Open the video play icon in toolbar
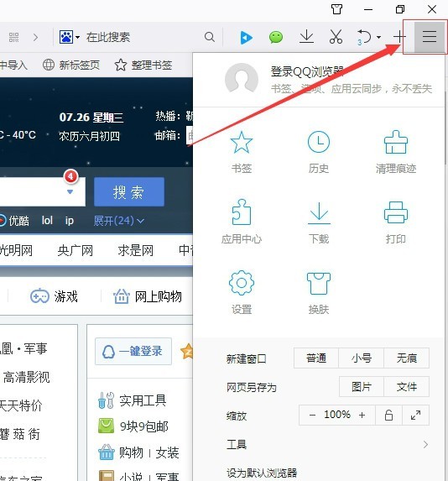This screenshot has width=448, height=481. coord(246,38)
